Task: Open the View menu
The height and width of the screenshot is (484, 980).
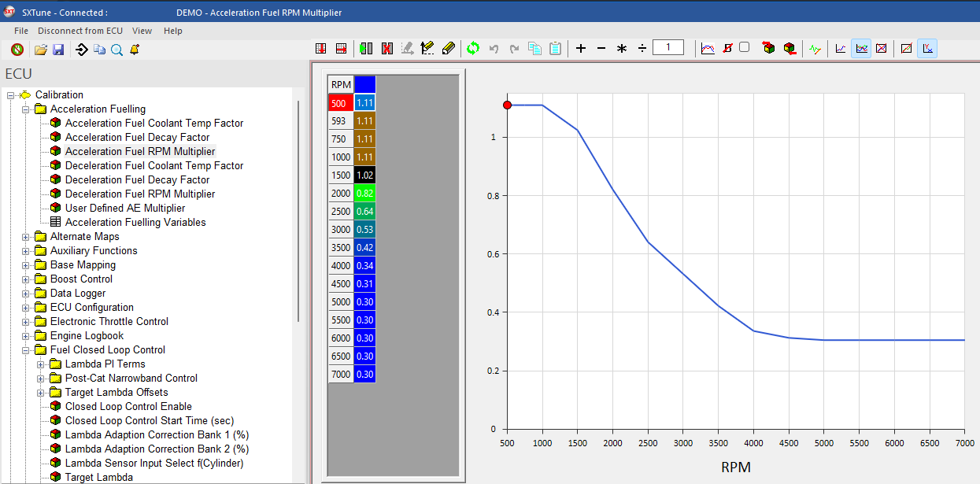Action: pos(142,31)
